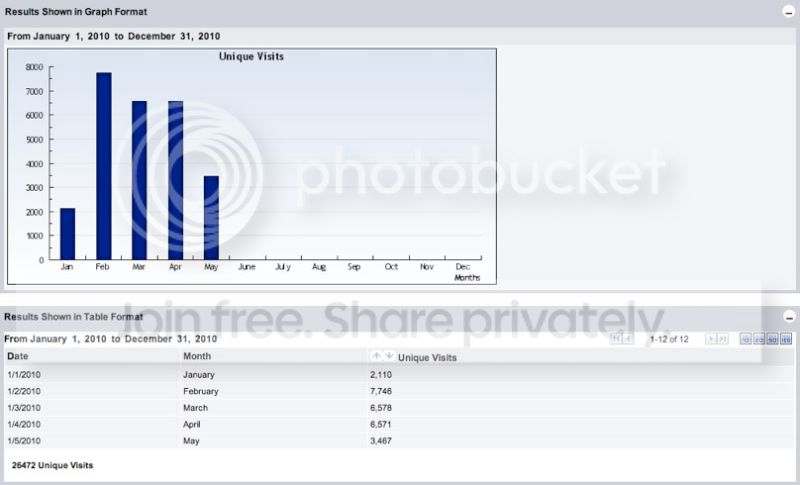Click the 1/4/2010 date cell

(x=24, y=424)
